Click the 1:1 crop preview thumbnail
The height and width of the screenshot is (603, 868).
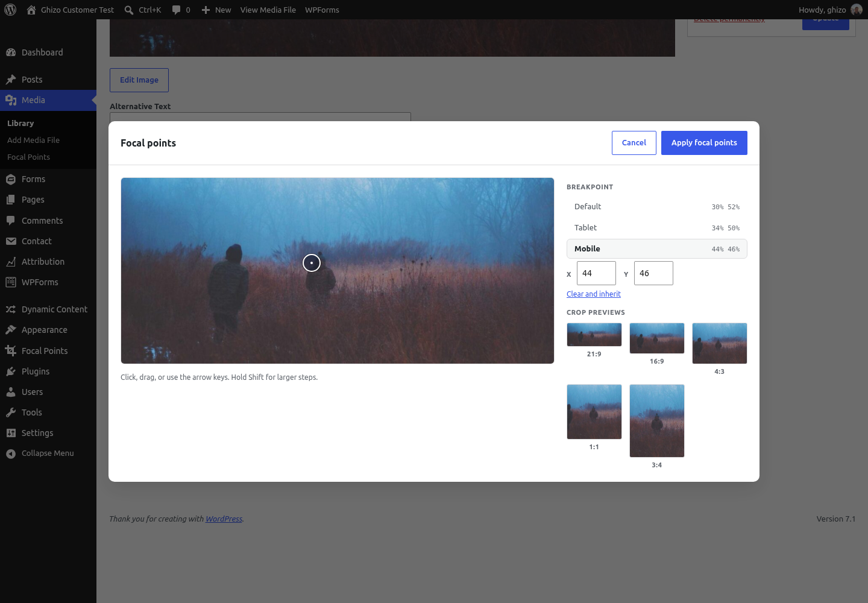click(594, 412)
